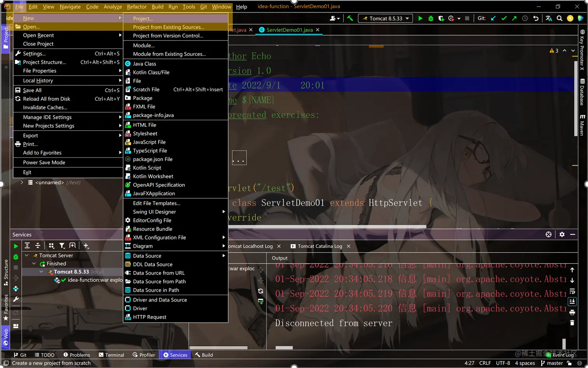
Task: Expand the unnamed (/test) tree node
Action: point(22,182)
